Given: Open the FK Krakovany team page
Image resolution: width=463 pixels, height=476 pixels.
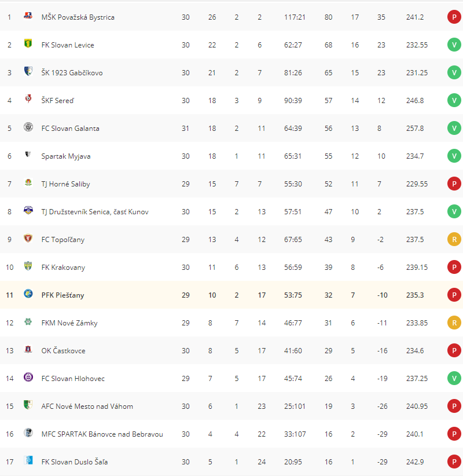Looking at the screenshot, I should tap(63, 268).
